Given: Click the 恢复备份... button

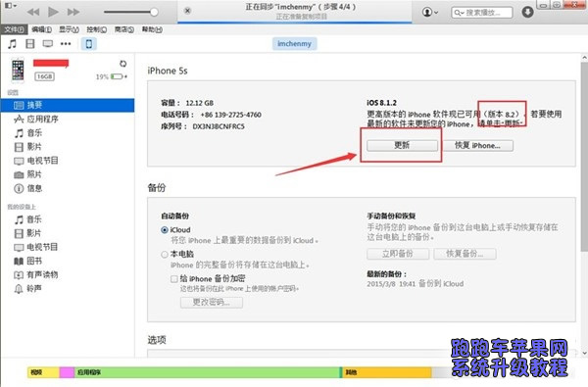Looking at the screenshot, I should click(x=465, y=254).
